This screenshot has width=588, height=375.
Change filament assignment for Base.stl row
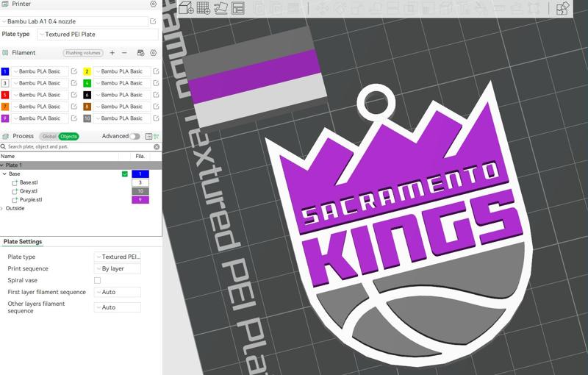(140, 182)
